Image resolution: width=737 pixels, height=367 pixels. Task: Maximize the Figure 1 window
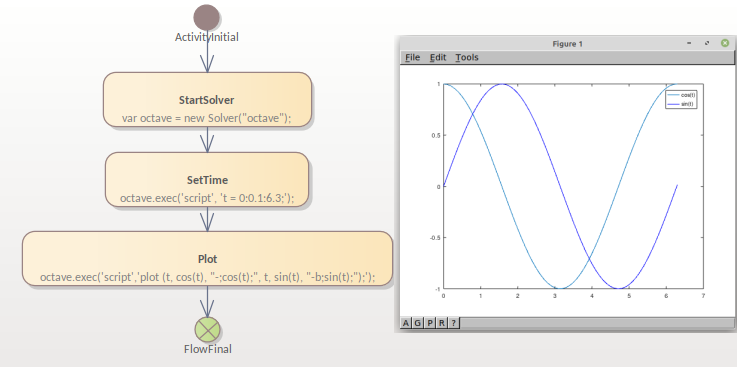pyautogui.click(x=706, y=43)
